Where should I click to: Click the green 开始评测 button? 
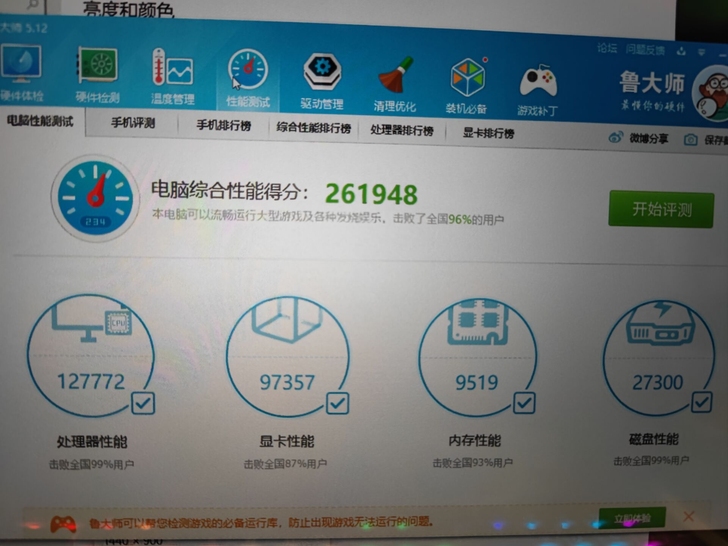pyautogui.click(x=661, y=209)
